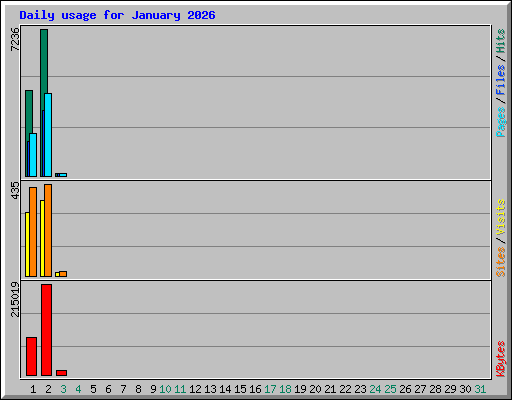
Task: Click day label 20 on the x-axis
Action: click(x=315, y=389)
